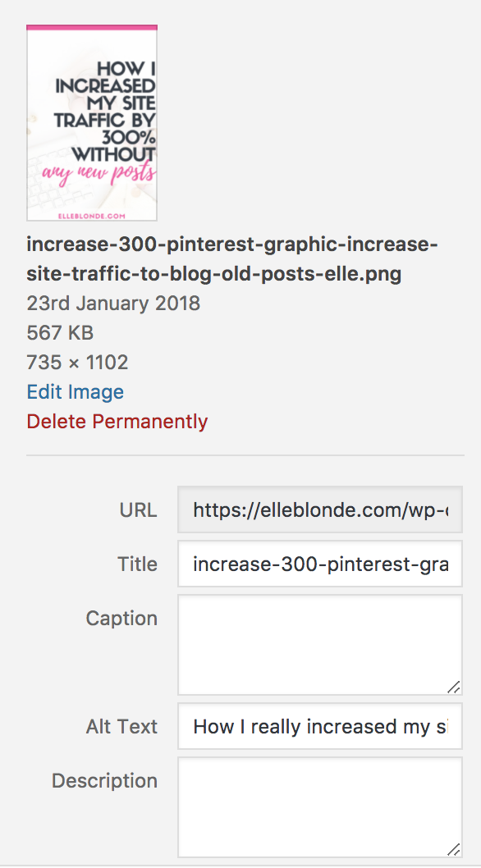Grab the Caption box resize handle

[x=454, y=687]
